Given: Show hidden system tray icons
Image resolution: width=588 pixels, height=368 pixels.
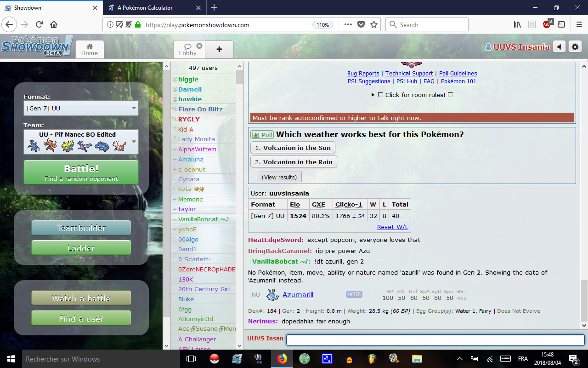Looking at the screenshot, I should tap(460, 359).
